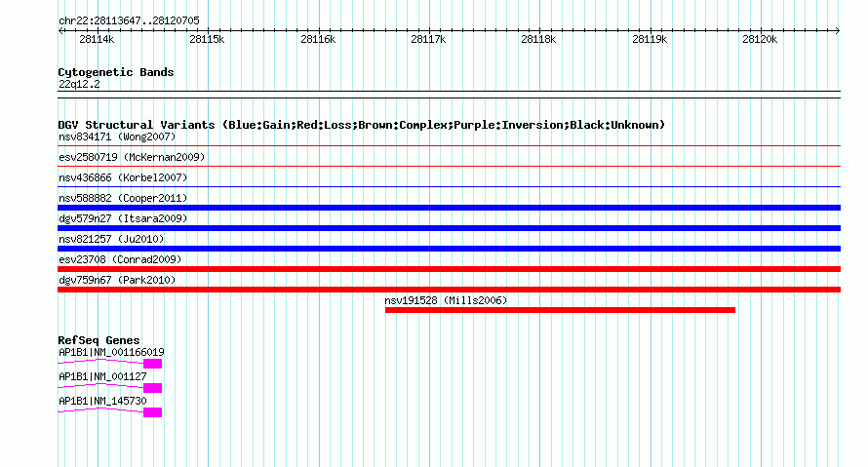The height and width of the screenshot is (467, 868).
Task: Open variant esv2580719 (McKernan2009) label
Action: (x=132, y=157)
